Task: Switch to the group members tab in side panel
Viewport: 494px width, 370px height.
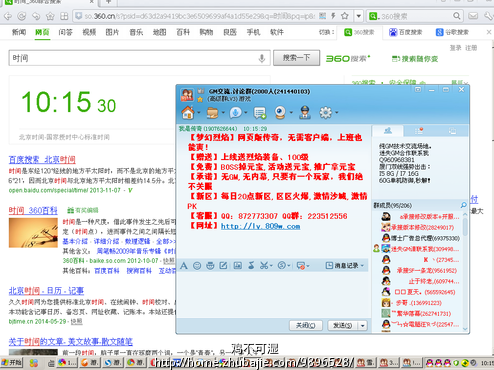Action: pyautogui.click(x=388, y=131)
